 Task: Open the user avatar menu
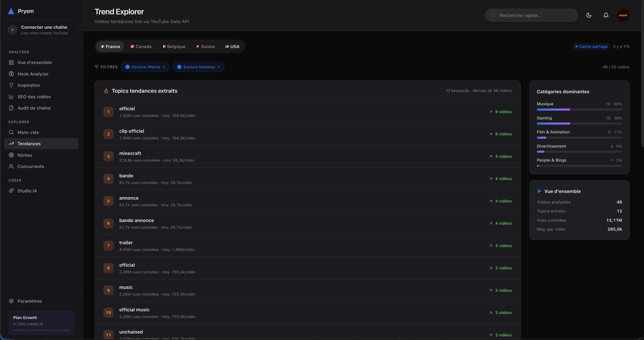623,15
